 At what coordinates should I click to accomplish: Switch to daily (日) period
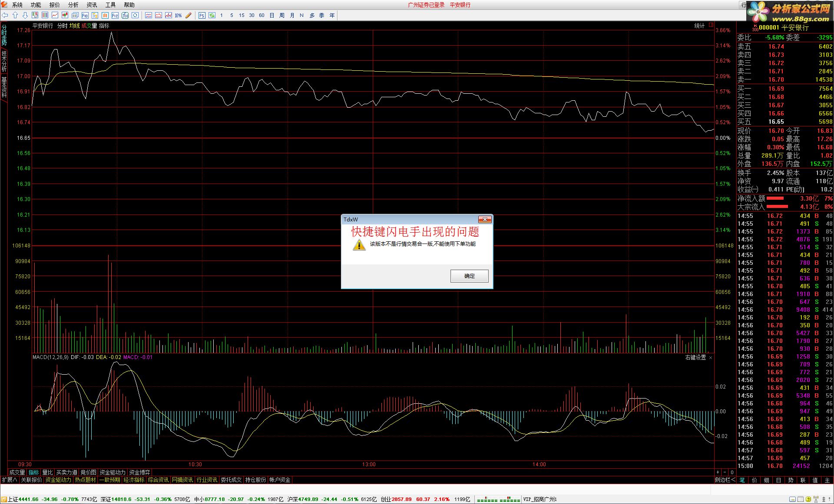point(272,15)
